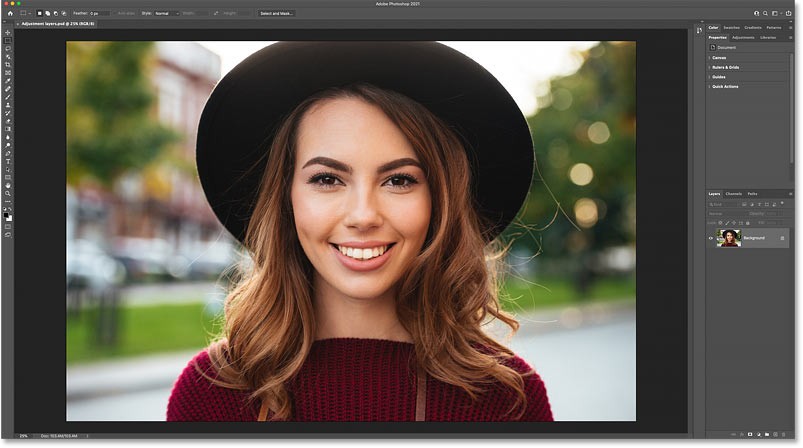This screenshot has width=803, height=448.
Task: Switch to the Adjustments tab
Action: click(x=743, y=37)
